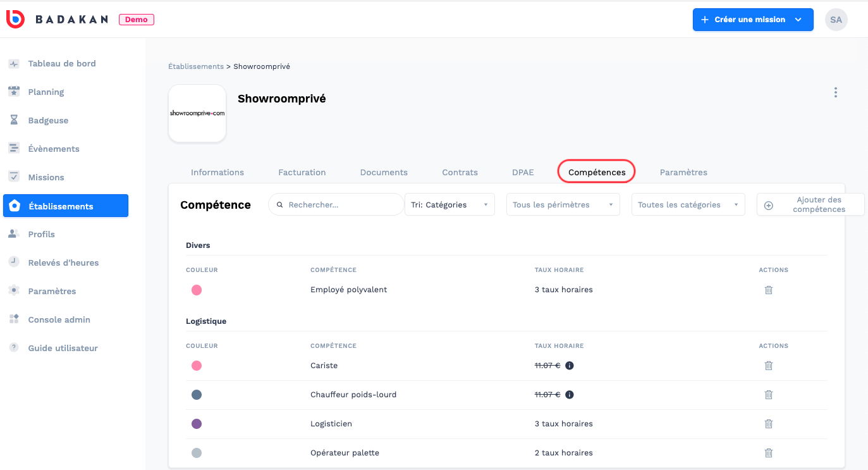Click the pink color dot for Cariste
Image resolution: width=868 pixels, height=470 pixels.
click(x=197, y=366)
